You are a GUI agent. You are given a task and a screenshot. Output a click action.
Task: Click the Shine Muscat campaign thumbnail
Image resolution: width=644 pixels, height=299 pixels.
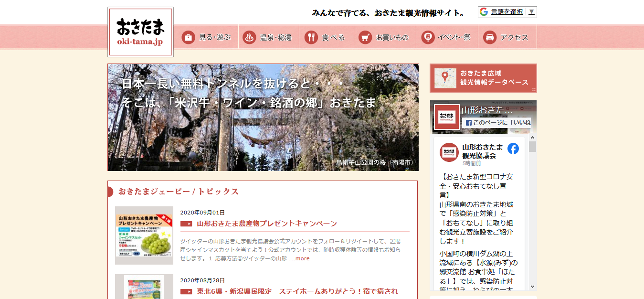(x=144, y=235)
